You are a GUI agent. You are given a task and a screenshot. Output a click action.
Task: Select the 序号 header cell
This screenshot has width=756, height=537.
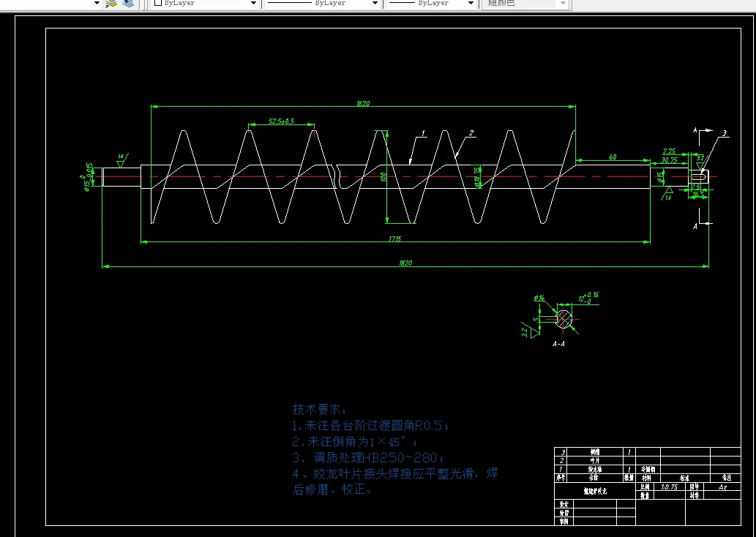[x=561, y=478]
